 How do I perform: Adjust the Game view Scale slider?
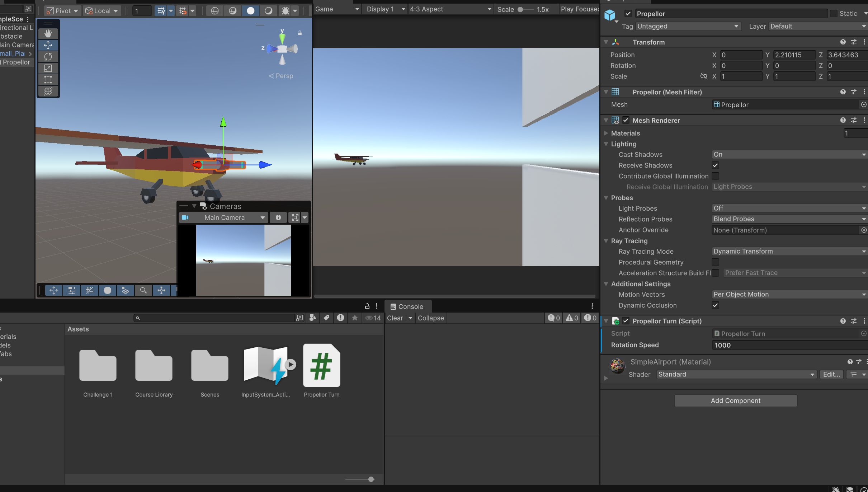(x=525, y=10)
